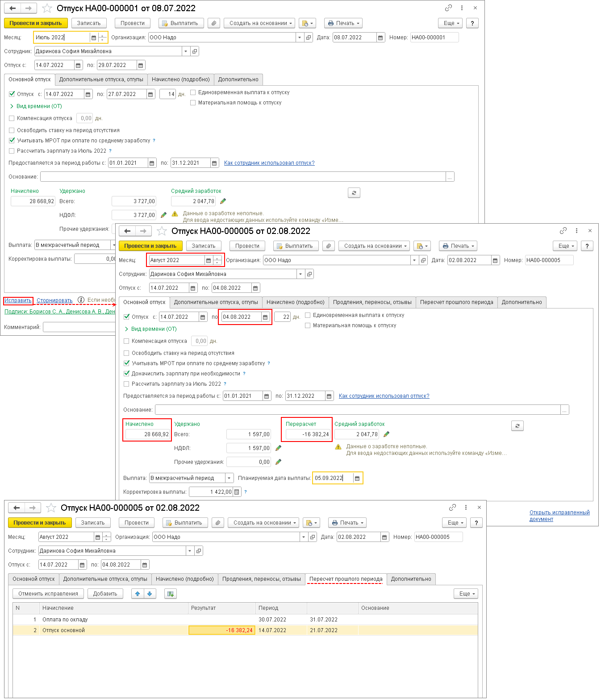Click the Сторнировать link
Viewport: 601px width, 700px height.
[54, 300]
